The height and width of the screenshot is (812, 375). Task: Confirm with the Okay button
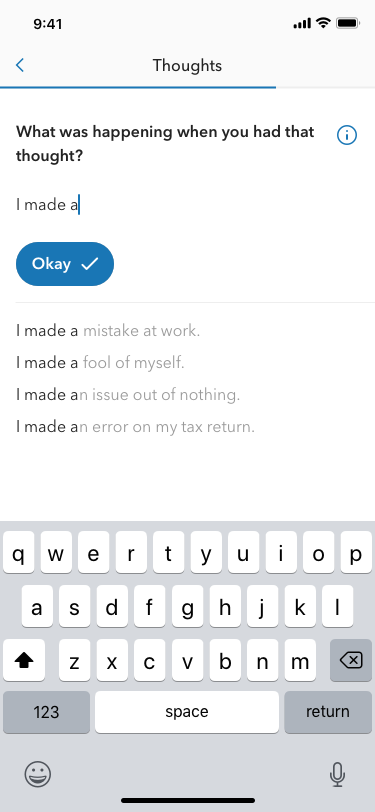(x=65, y=264)
